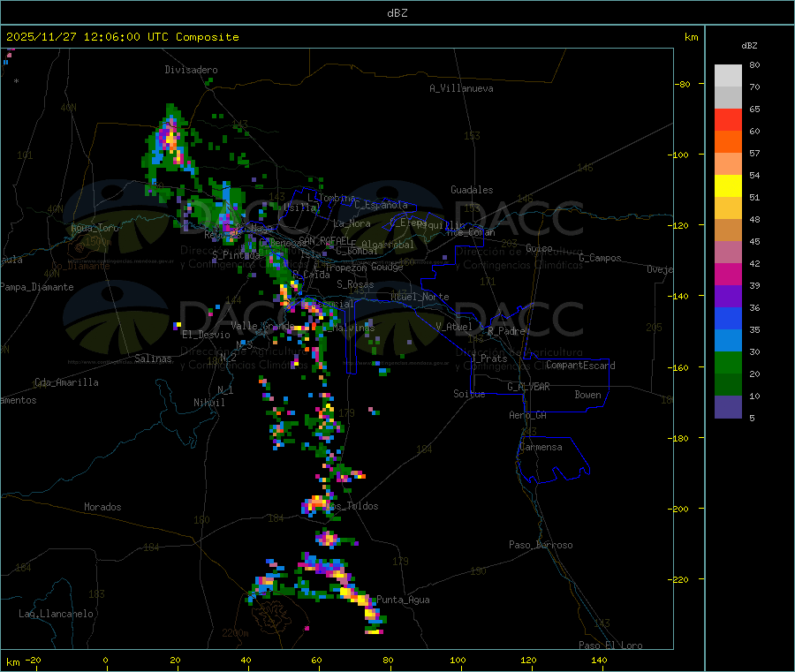Screen dimensions: 795x672
Task: Click the dBZ title at top
Action: point(397,13)
